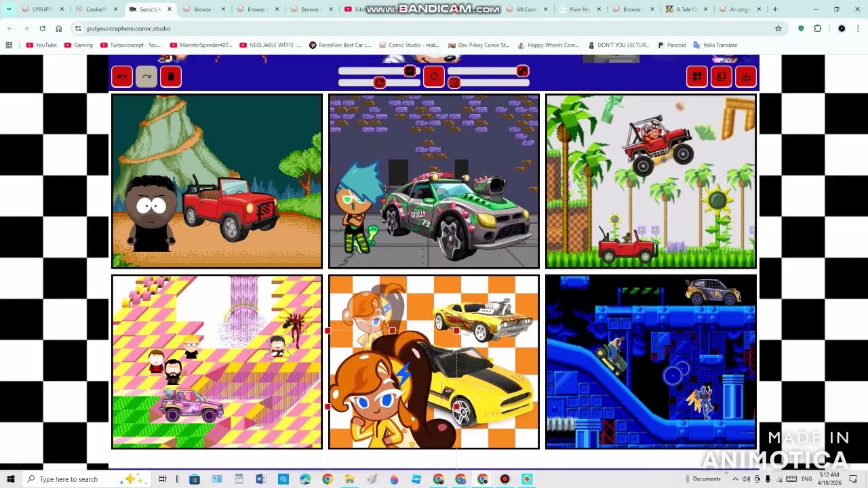Go to the browser home page
868x488 pixels.
click(59, 28)
